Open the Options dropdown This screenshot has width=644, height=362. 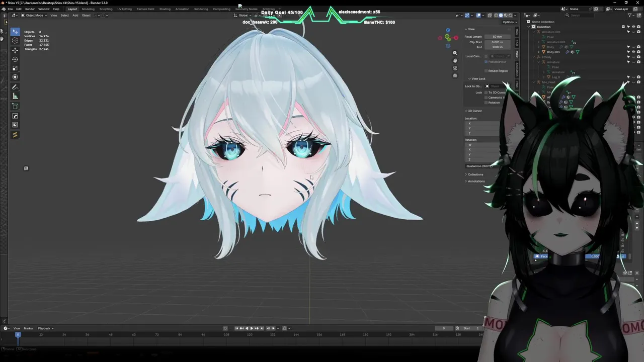(510, 22)
